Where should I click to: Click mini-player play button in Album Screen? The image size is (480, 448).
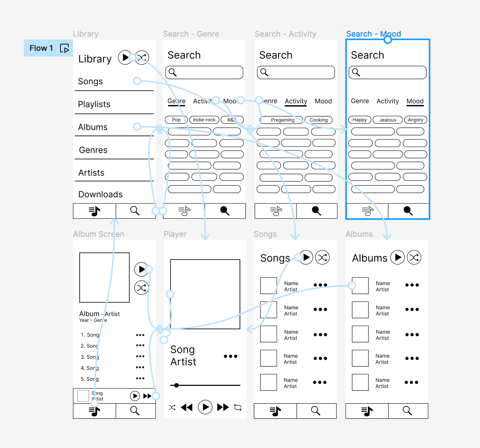pyautogui.click(x=135, y=396)
